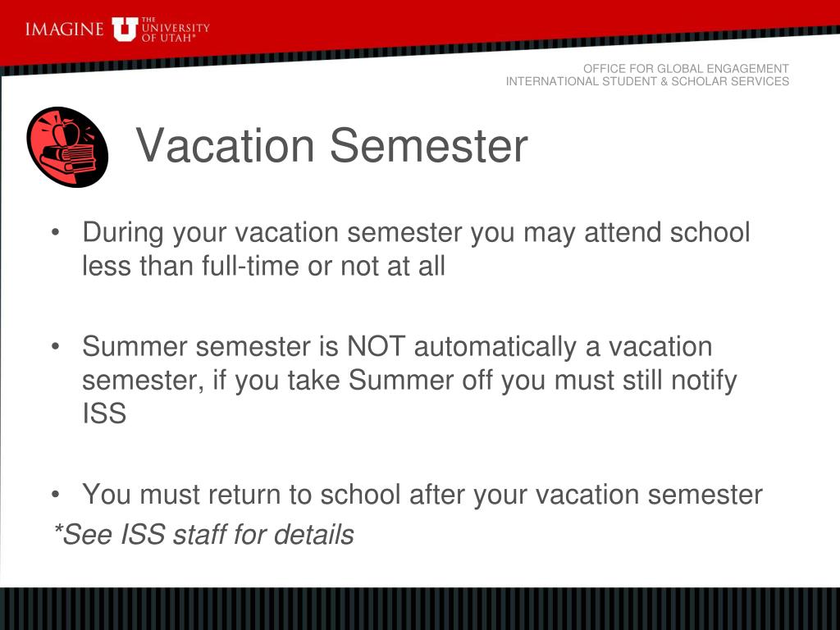Click the line "less than full-time or not at all"

(x=263, y=267)
